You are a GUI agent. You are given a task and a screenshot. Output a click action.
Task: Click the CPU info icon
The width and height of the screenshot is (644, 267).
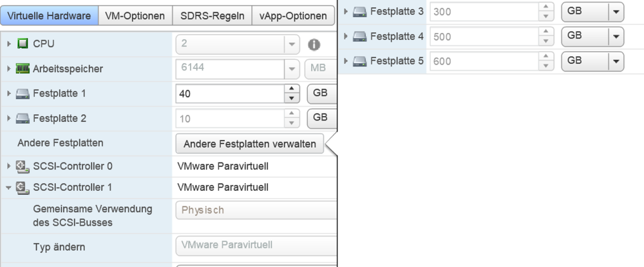tap(314, 44)
